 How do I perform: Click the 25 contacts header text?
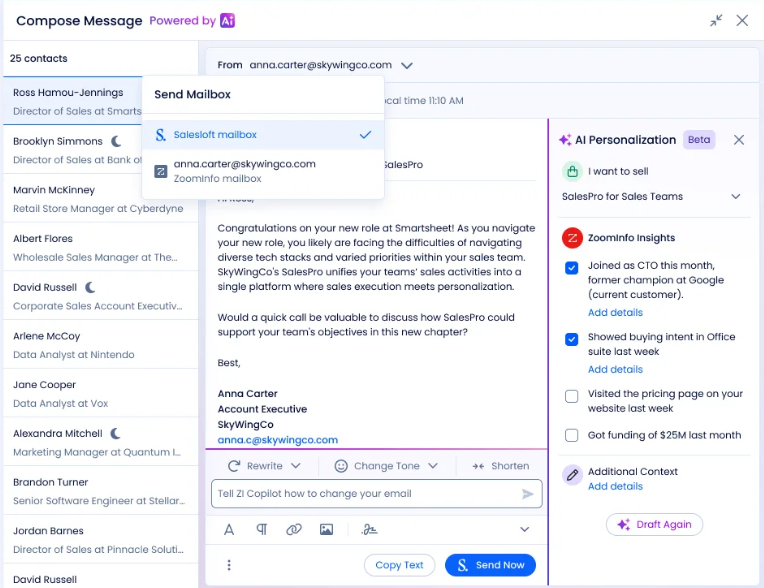38,58
